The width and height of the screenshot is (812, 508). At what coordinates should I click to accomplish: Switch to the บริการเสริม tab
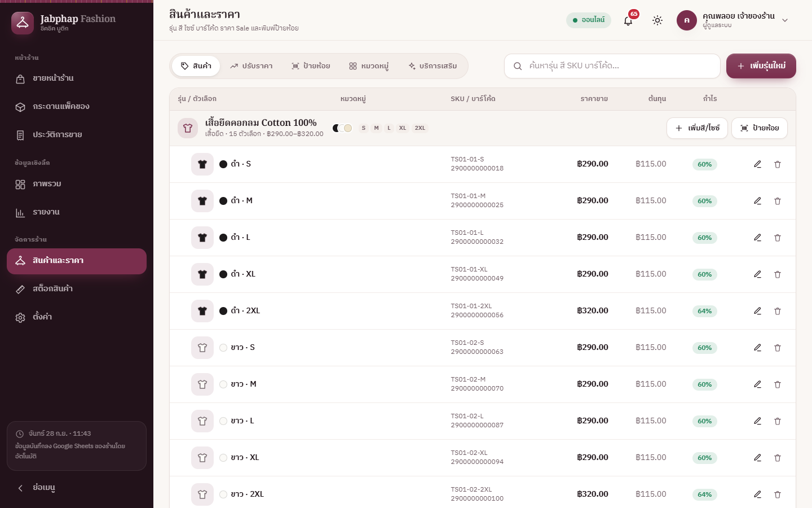(x=433, y=66)
